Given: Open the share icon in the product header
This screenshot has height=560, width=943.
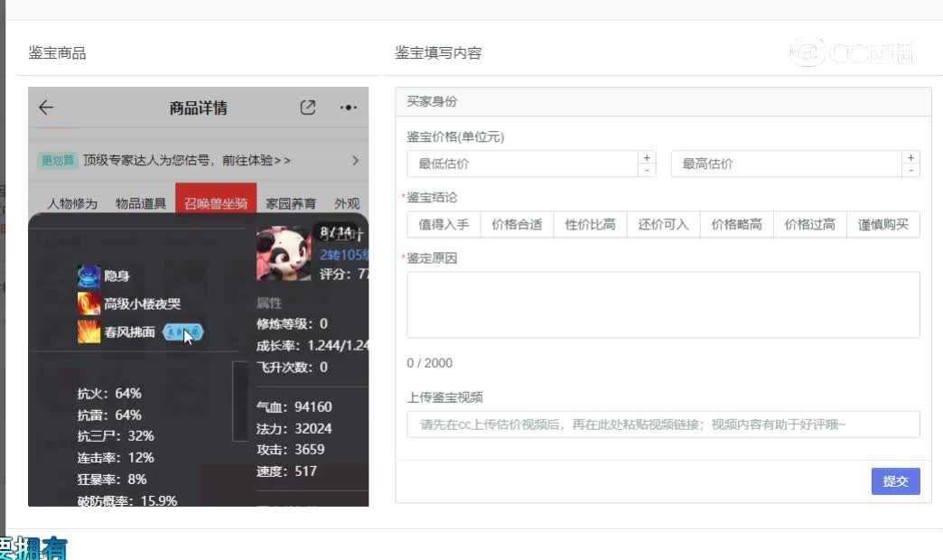Looking at the screenshot, I should click(309, 107).
